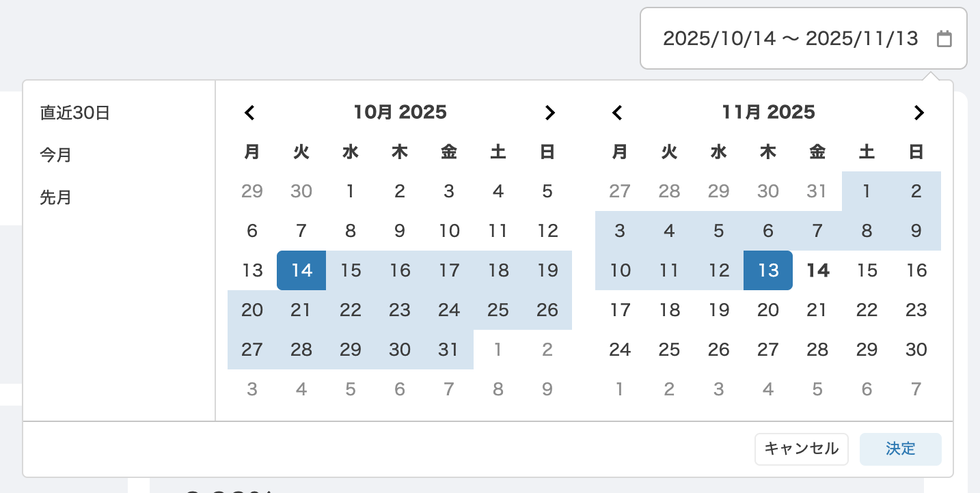Select the 今月 preset range
Viewport: 980px width, 493px height.
(x=55, y=155)
